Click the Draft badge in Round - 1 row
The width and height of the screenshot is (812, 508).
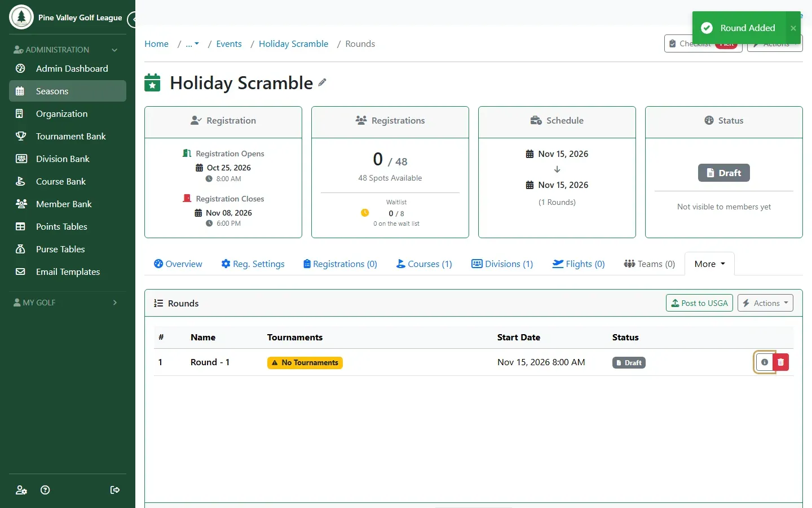pos(629,363)
